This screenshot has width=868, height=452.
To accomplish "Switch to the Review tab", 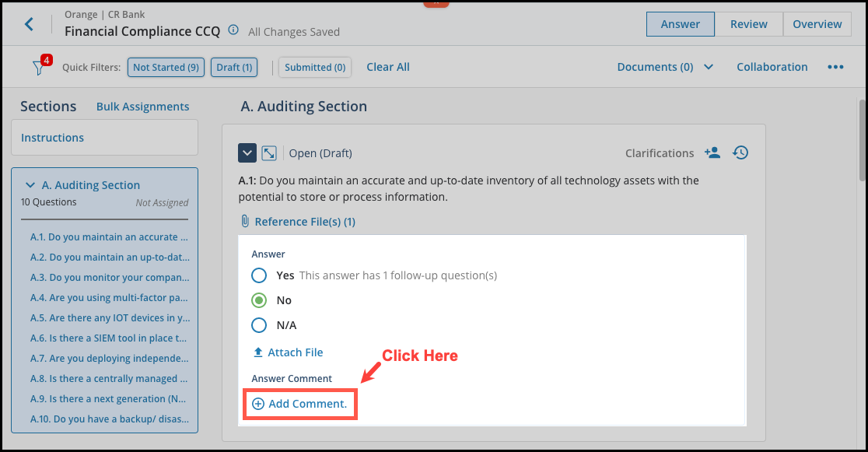I will pos(748,24).
